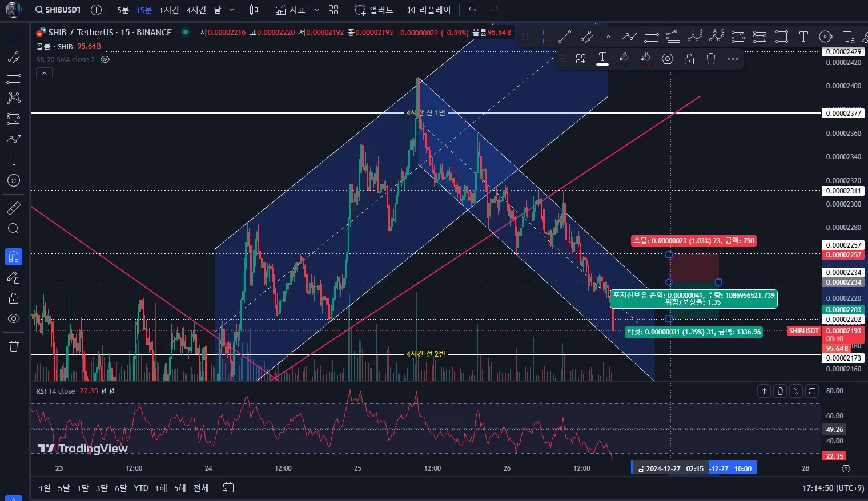Open drawing templates in the properties toolbar

coord(581,59)
